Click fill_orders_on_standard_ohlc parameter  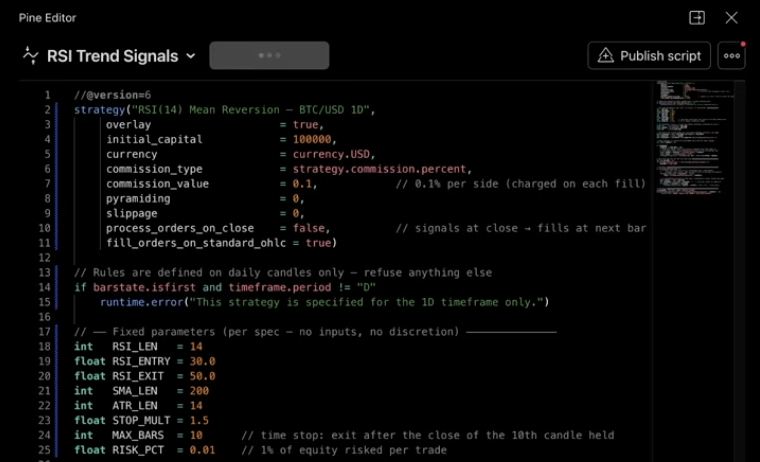[x=196, y=243]
